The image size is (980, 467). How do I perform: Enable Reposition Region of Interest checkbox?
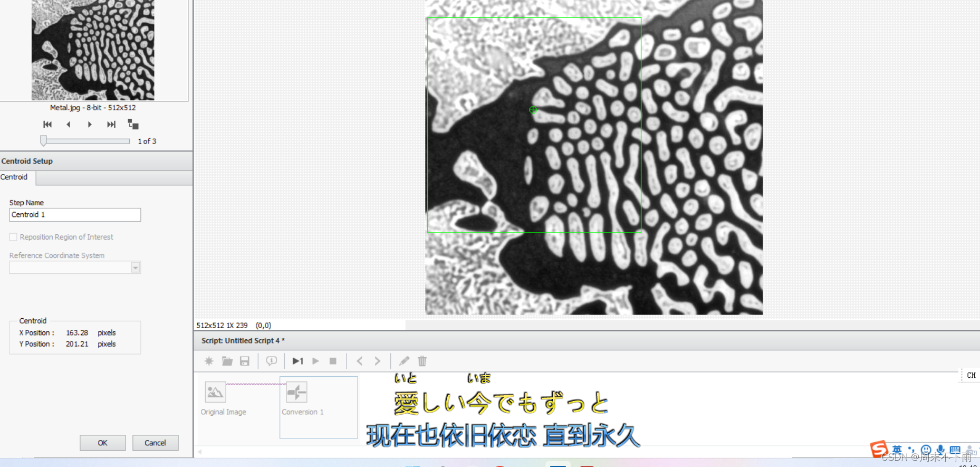[x=13, y=237]
